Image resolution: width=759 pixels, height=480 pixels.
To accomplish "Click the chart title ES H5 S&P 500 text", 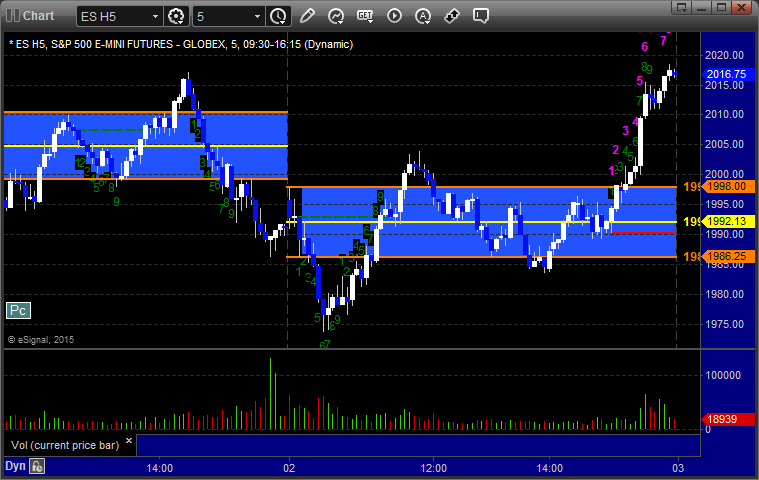I will 181,45.
